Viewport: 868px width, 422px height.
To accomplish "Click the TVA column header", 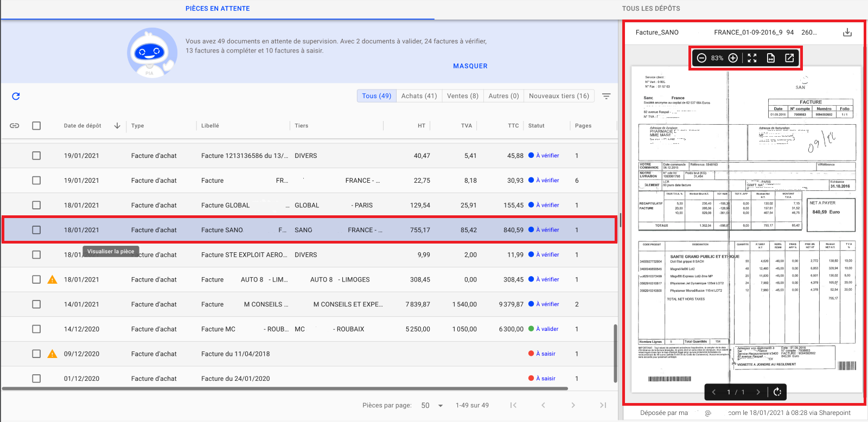I will click(467, 126).
